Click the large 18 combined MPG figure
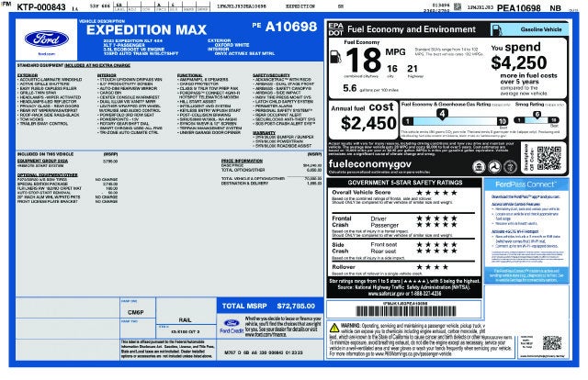Viewport: 588px width, 380px height. (x=363, y=60)
